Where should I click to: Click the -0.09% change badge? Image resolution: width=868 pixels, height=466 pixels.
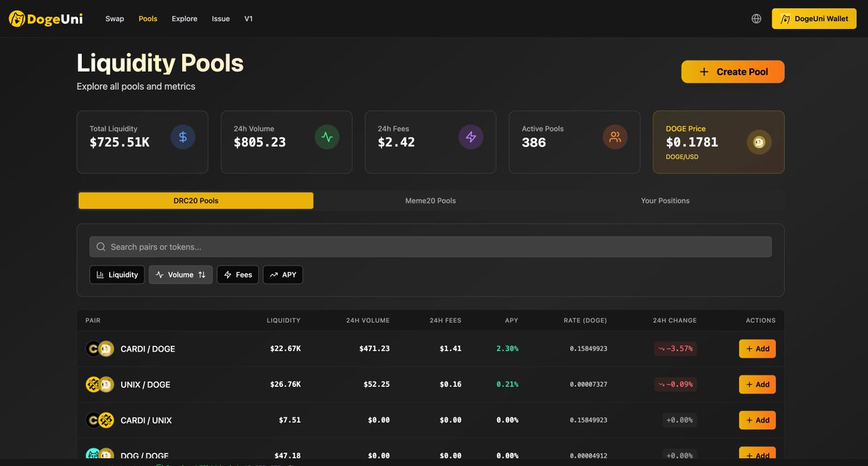[676, 384]
